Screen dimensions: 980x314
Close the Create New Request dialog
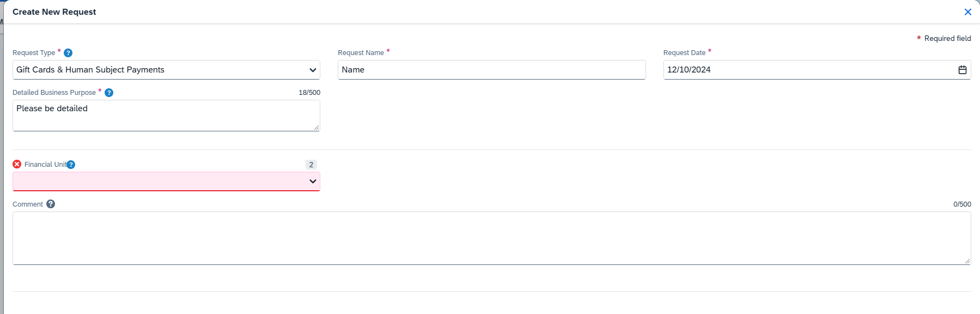pos(967,12)
